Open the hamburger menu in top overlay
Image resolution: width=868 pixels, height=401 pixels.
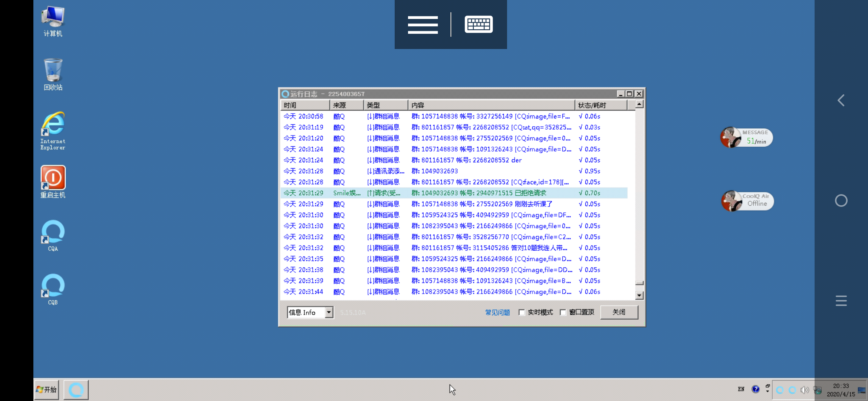pyautogui.click(x=423, y=25)
